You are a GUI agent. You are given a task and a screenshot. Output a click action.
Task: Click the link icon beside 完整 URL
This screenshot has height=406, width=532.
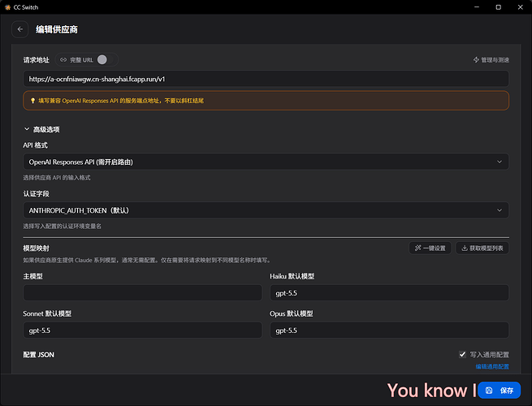(x=63, y=60)
